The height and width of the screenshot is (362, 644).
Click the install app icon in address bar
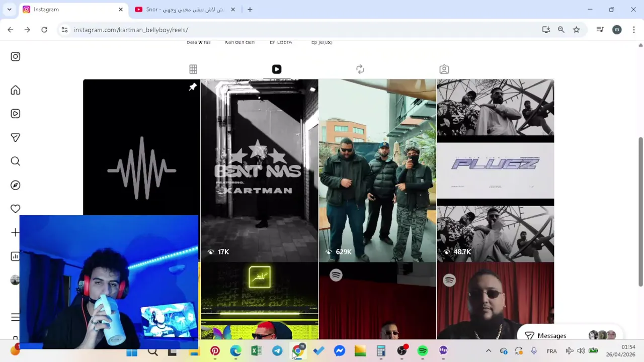[x=546, y=30]
